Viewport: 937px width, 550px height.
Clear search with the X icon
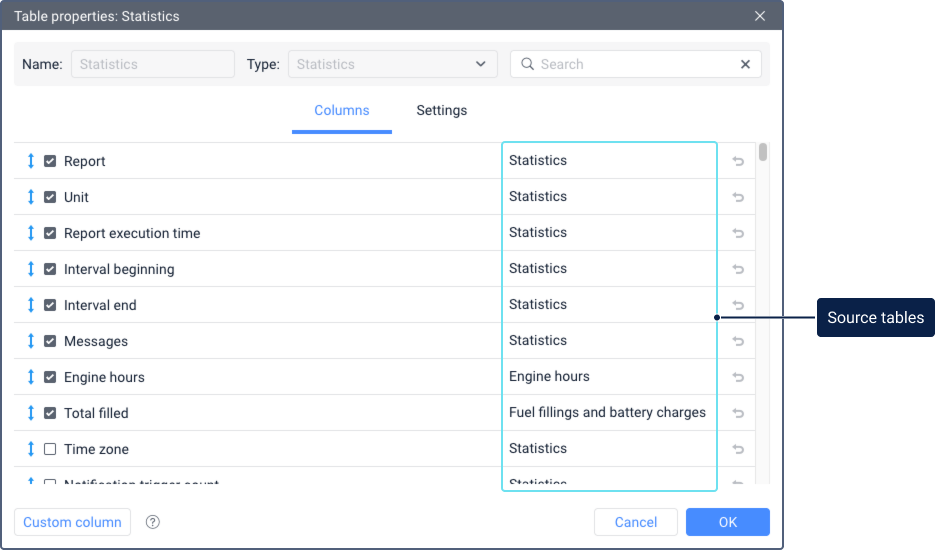(x=745, y=64)
